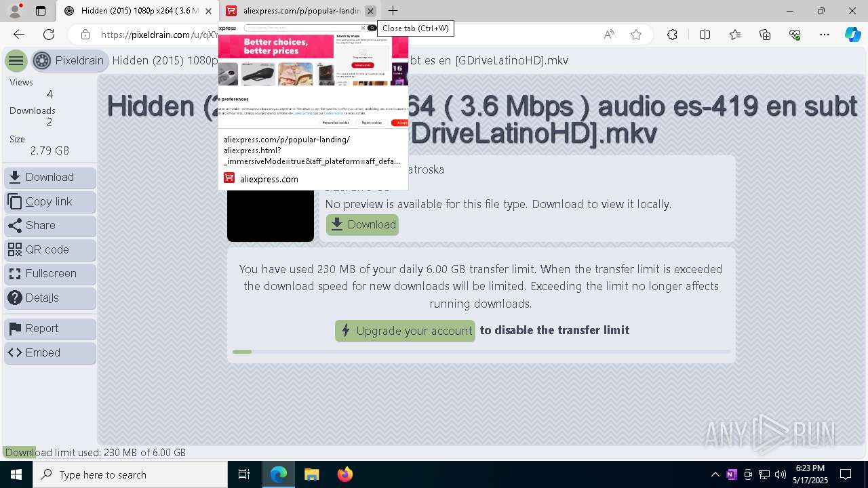The height and width of the screenshot is (488, 868).
Task: Open Edge Settings and more menu
Action: (825, 35)
